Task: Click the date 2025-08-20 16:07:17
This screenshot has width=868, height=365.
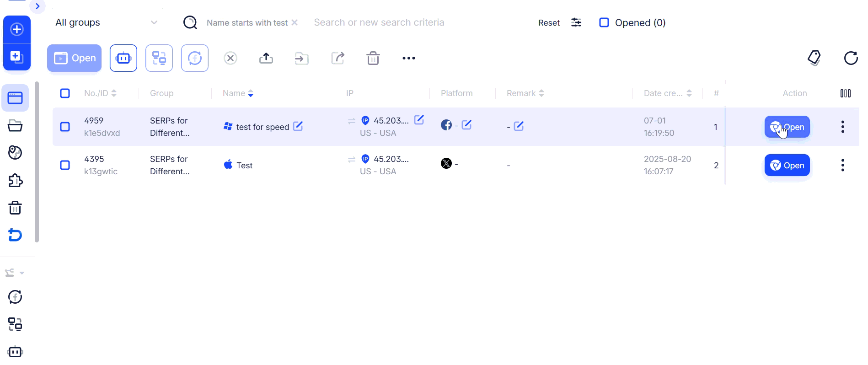Action: pos(667,165)
